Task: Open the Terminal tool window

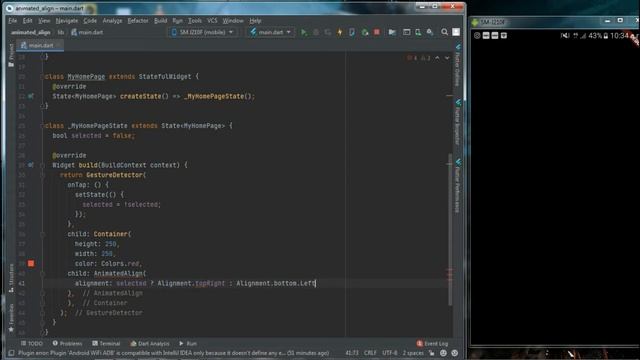Action: 106,344
